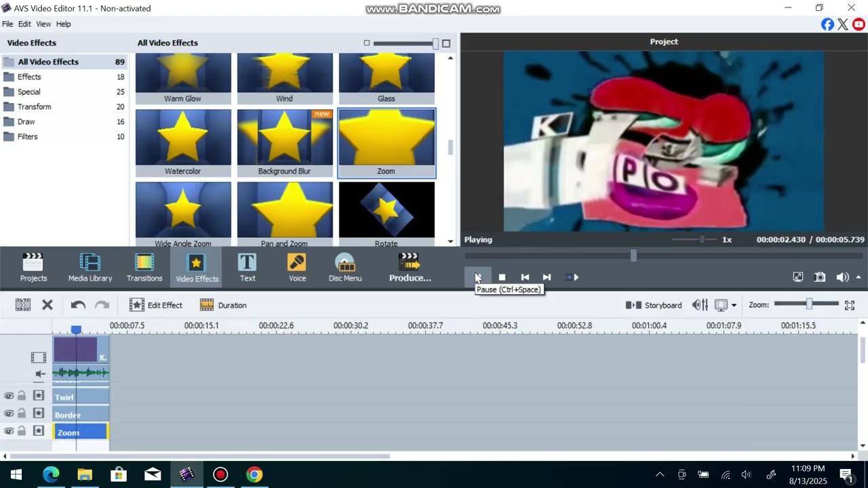Adjust the timeline Zoom slider
The width and height of the screenshot is (868, 488).
809,304
